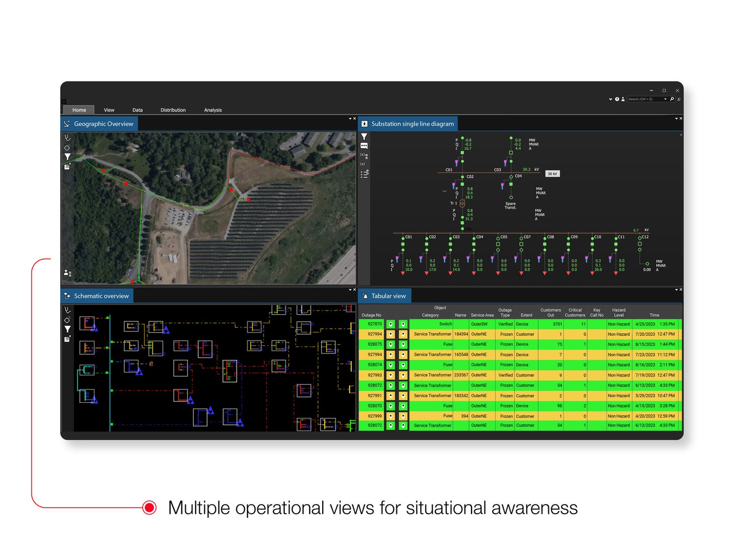Click the (x) variables icon in the Substation toolbar

click(x=363, y=163)
